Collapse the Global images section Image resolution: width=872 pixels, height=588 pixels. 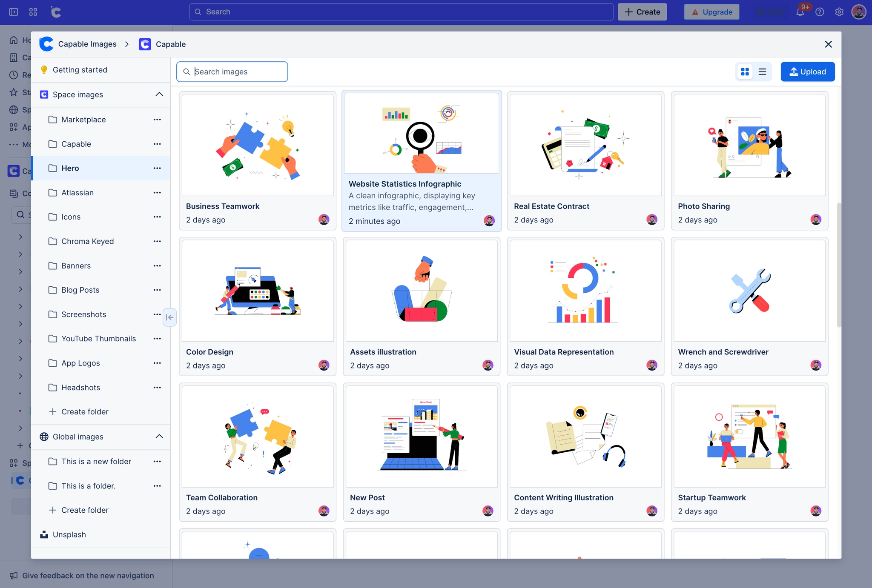(159, 437)
